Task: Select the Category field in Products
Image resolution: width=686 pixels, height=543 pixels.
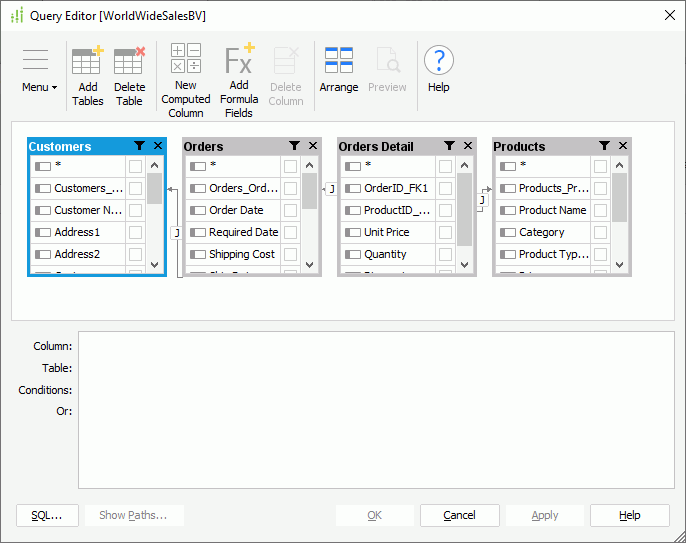Action: (541, 232)
